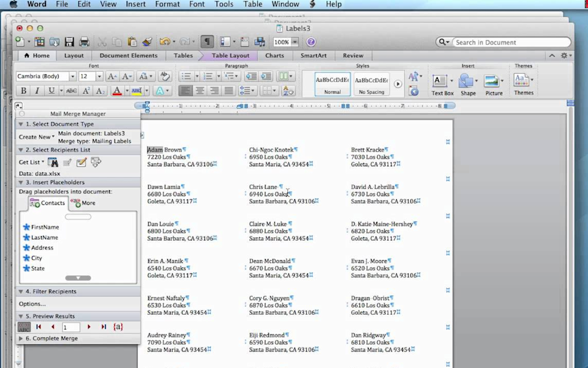Click the Search in Document field
The width and height of the screenshot is (588, 368).
(510, 42)
